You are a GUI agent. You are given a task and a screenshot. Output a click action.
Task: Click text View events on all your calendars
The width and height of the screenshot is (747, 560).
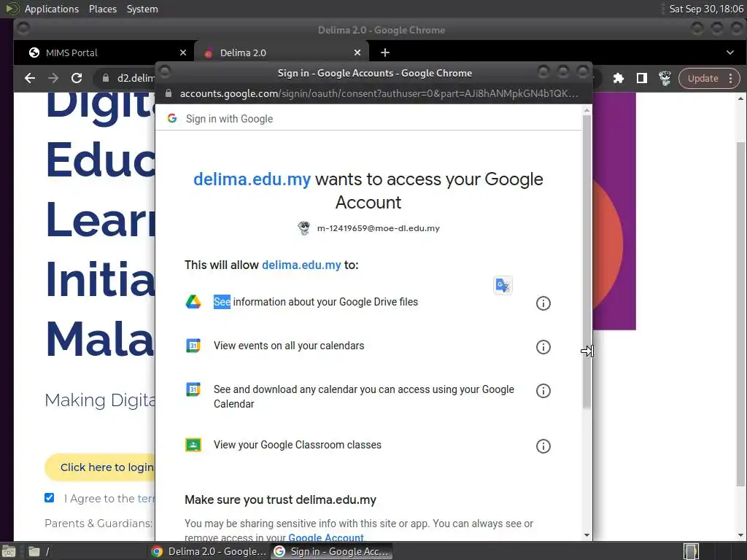tap(289, 346)
